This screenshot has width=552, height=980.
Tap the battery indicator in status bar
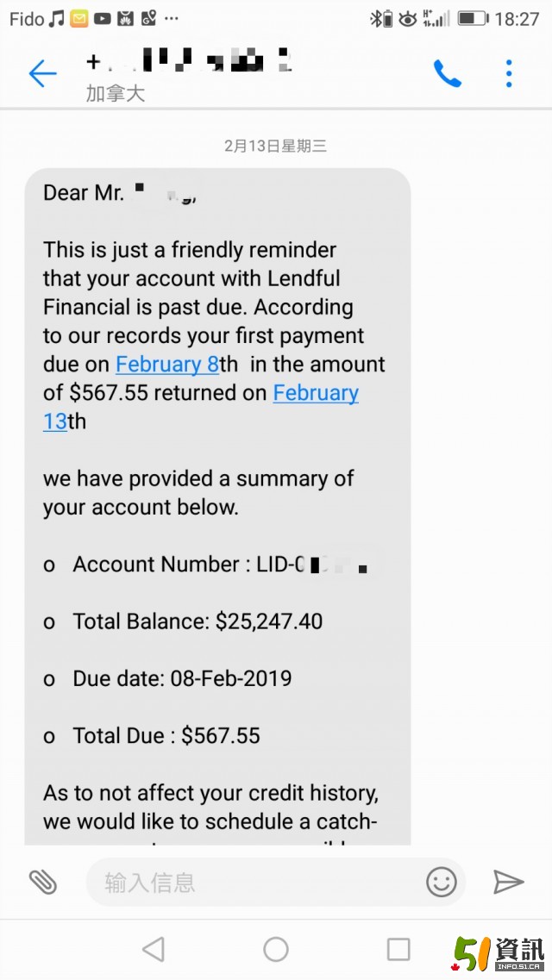click(473, 19)
